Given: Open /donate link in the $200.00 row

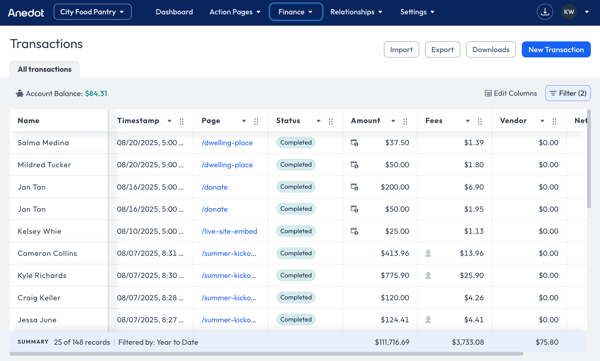Looking at the screenshot, I should (x=214, y=187).
